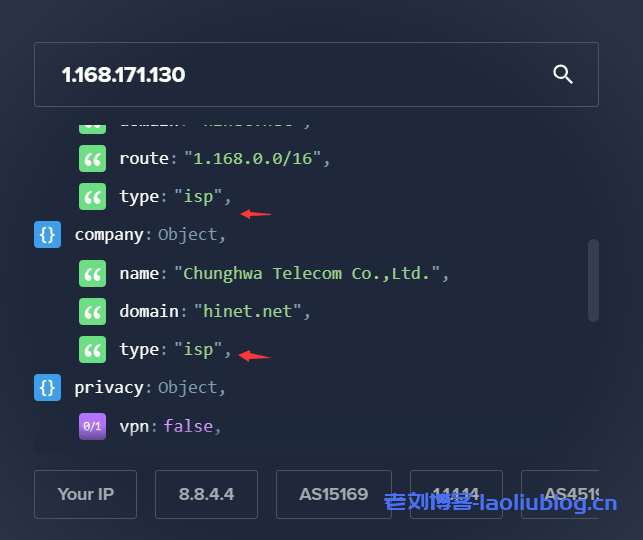Click the search magnifier icon

pyautogui.click(x=563, y=74)
